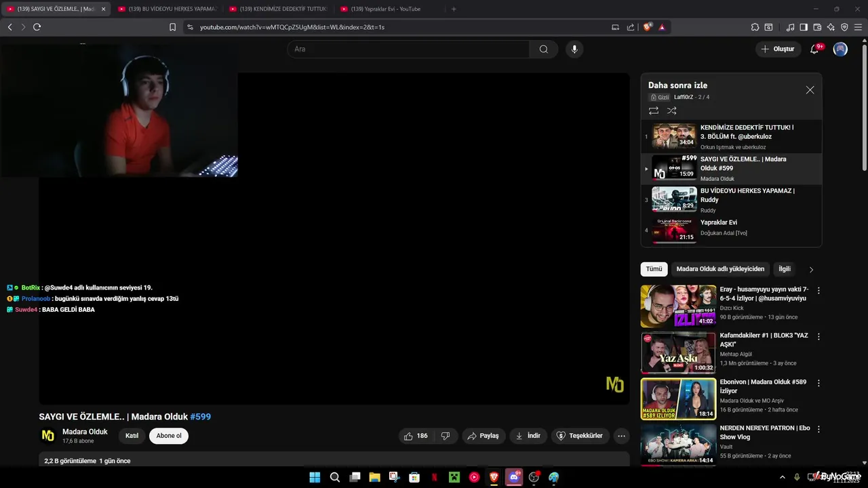Play 'KENDİMİZE DEDEKTİF TUTTUK' playlist item
The height and width of the screenshot is (488, 868).
point(731,136)
